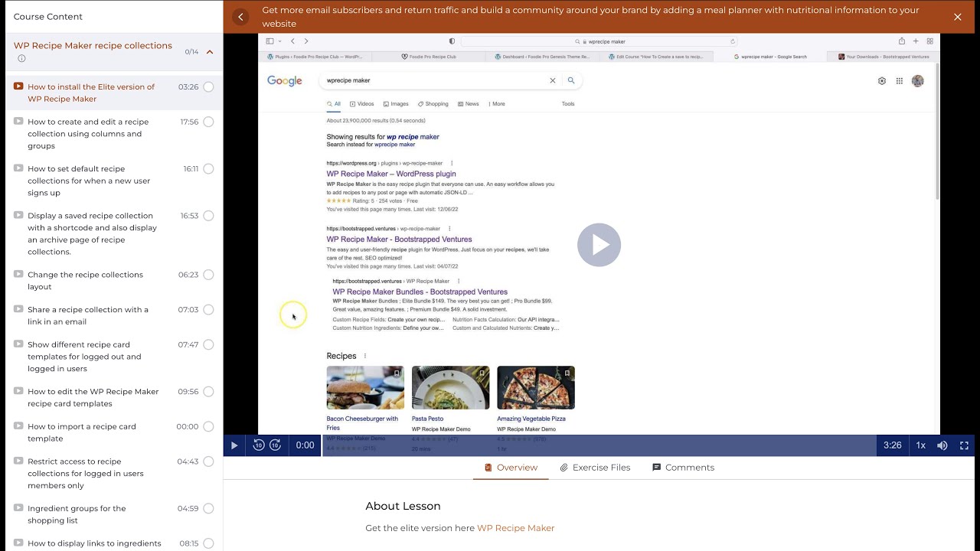Mark 'Restrict access to recipe collections' lesson complete
This screenshot has width=980, height=551.
pos(208,462)
